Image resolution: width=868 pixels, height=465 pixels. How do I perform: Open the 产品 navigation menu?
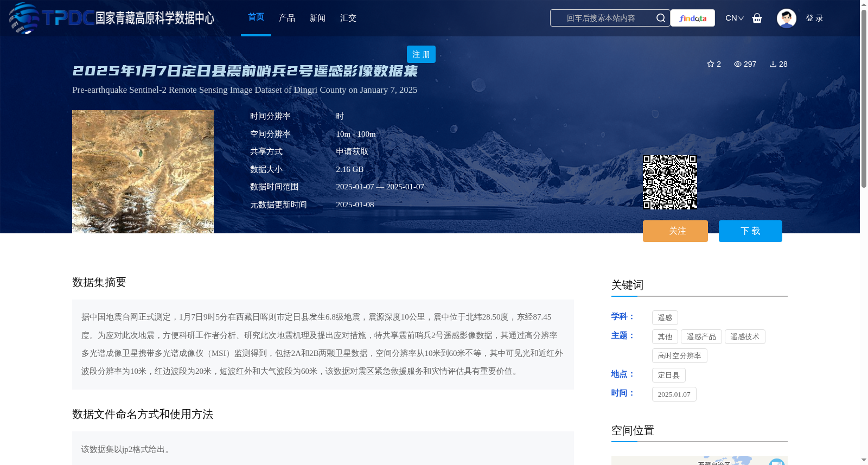(287, 18)
